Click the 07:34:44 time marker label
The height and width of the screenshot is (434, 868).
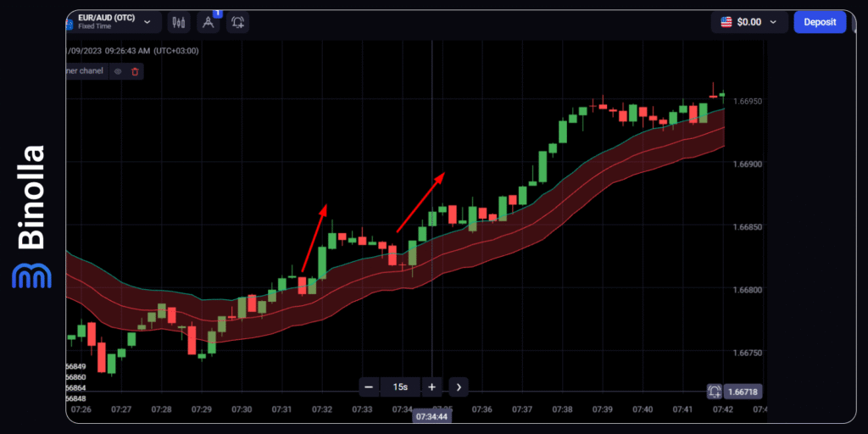click(432, 417)
